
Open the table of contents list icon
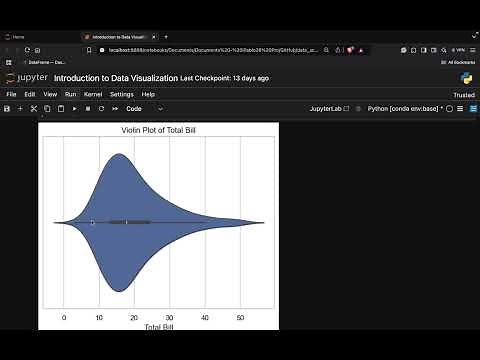click(x=460, y=109)
